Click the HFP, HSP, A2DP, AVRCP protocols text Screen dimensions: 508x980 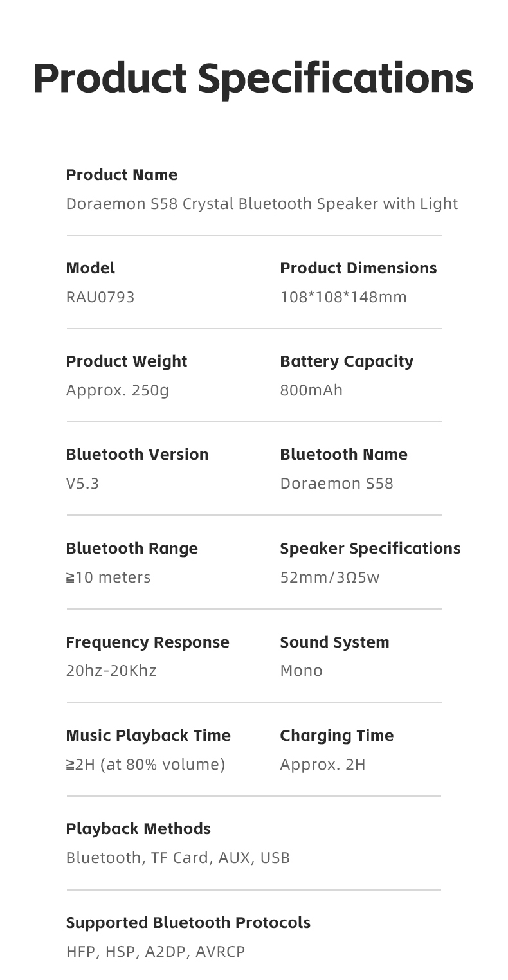point(156,952)
